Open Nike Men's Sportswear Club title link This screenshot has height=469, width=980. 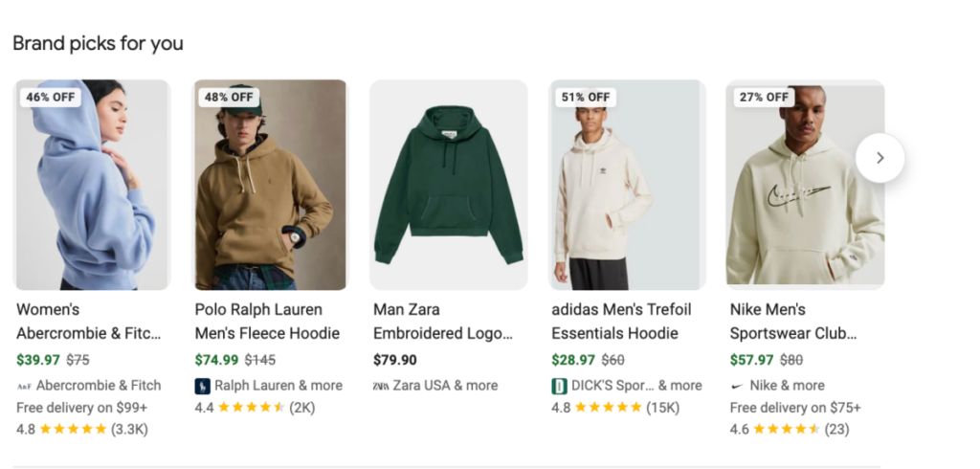(793, 322)
